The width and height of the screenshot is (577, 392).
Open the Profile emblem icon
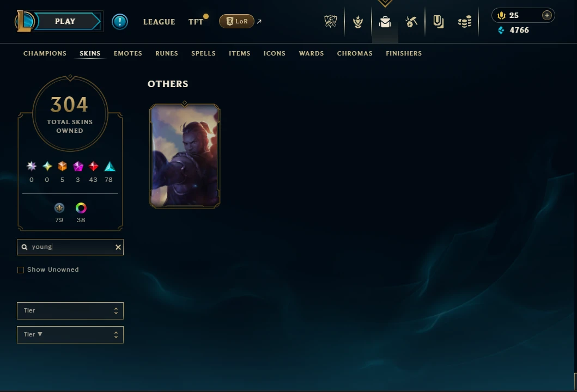[357, 22]
